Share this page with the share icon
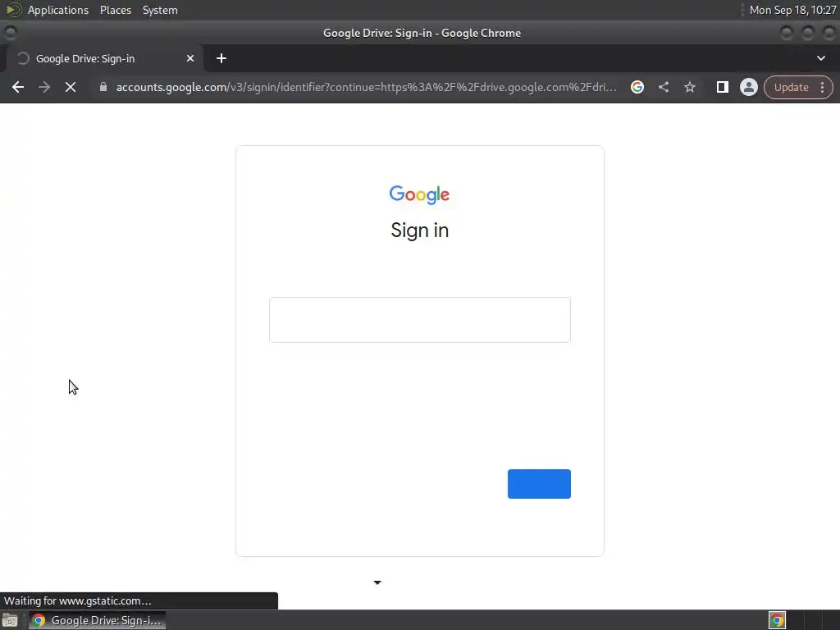The image size is (840, 630). (x=663, y=87)
